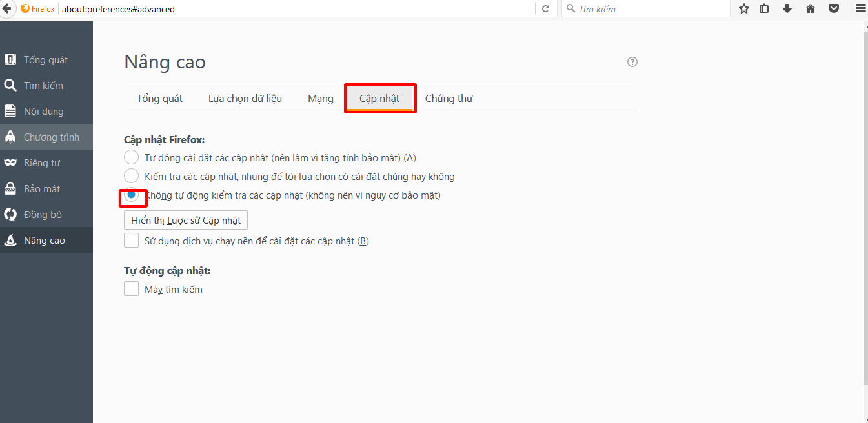Switch to the Chứng thư tab
This screenshot has height=423, width=868.
(x=449, y=99)
